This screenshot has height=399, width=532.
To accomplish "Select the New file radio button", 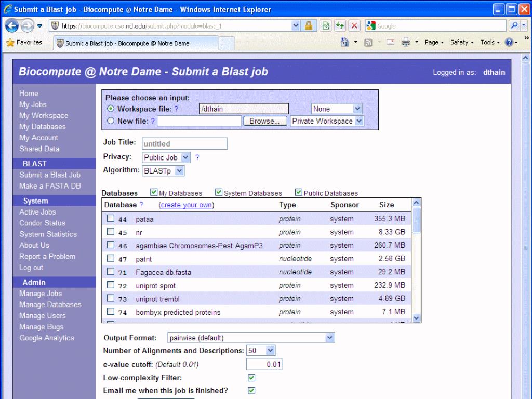I will coord(111,121).
